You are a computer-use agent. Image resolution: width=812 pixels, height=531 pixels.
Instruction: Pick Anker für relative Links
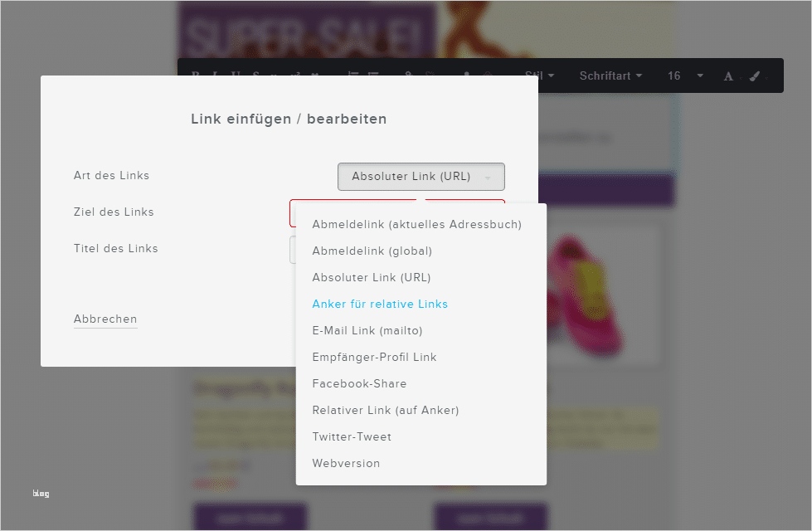click(x=380, y=304)
